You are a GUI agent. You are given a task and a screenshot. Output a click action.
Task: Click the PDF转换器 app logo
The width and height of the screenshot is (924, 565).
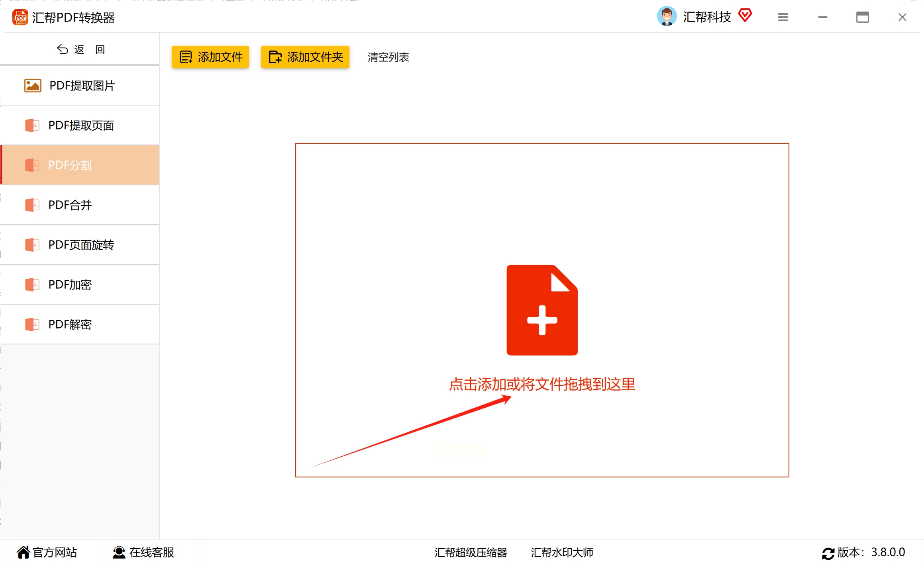point(20,18)
